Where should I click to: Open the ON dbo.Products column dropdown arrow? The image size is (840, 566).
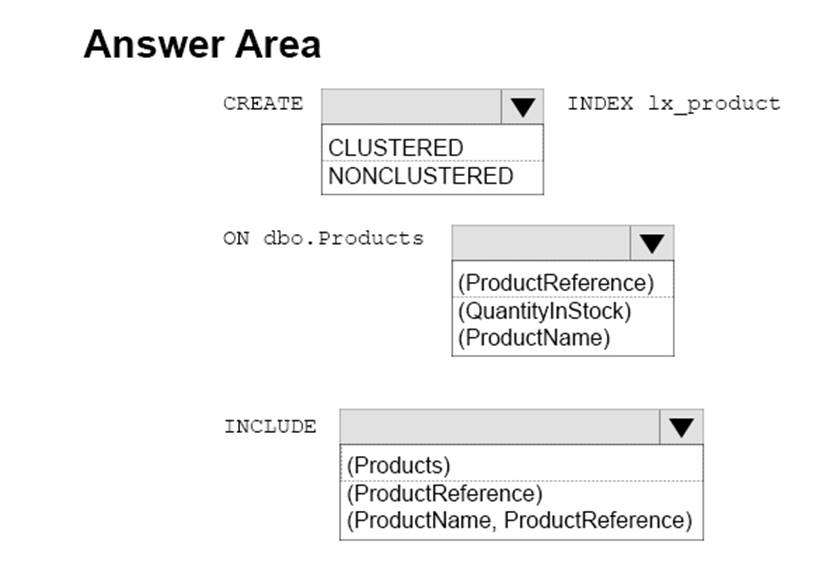(x=652, y=243)
